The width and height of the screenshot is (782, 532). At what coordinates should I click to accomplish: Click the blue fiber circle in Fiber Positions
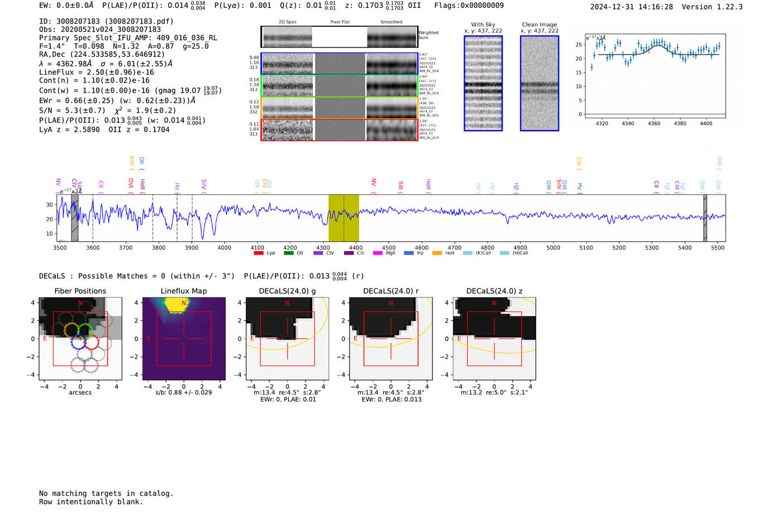(79, 343)
